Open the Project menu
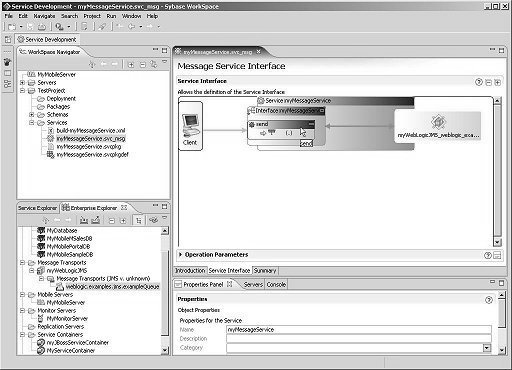Viewport: 512px width, 370px height. [92, 16]
